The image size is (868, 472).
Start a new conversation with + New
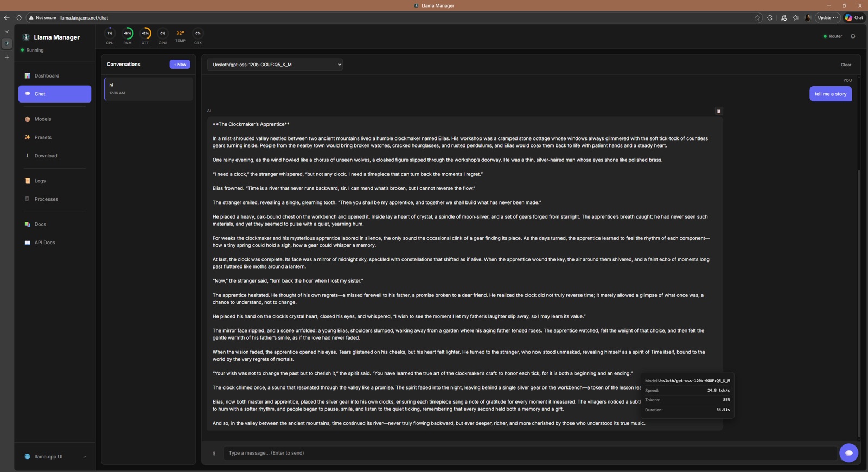coord(180,65)
